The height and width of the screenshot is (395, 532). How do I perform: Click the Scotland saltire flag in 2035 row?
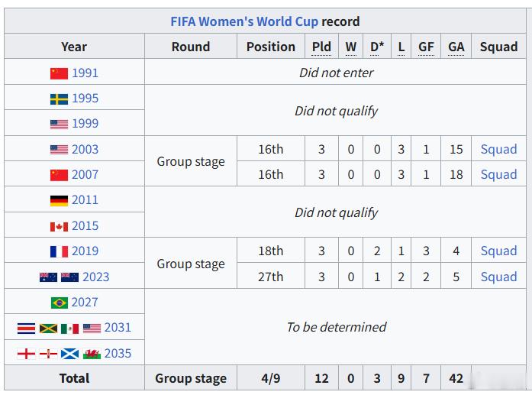(x=70, y=354)
